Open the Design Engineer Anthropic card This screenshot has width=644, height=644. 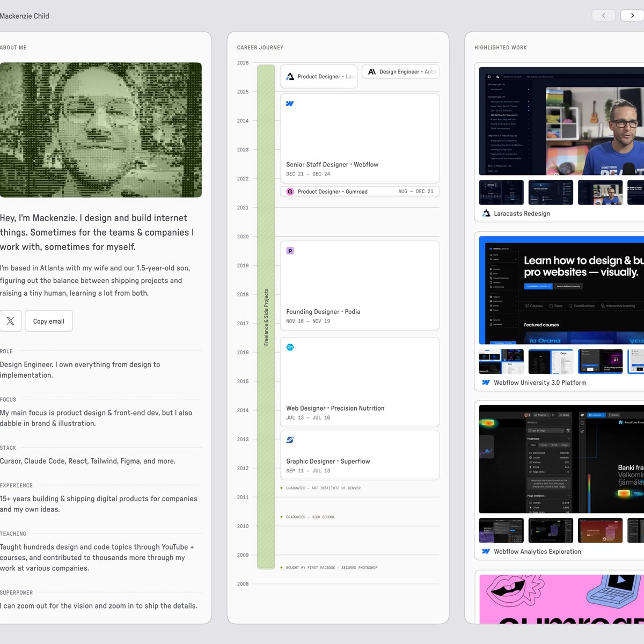(x=401, y=72)
